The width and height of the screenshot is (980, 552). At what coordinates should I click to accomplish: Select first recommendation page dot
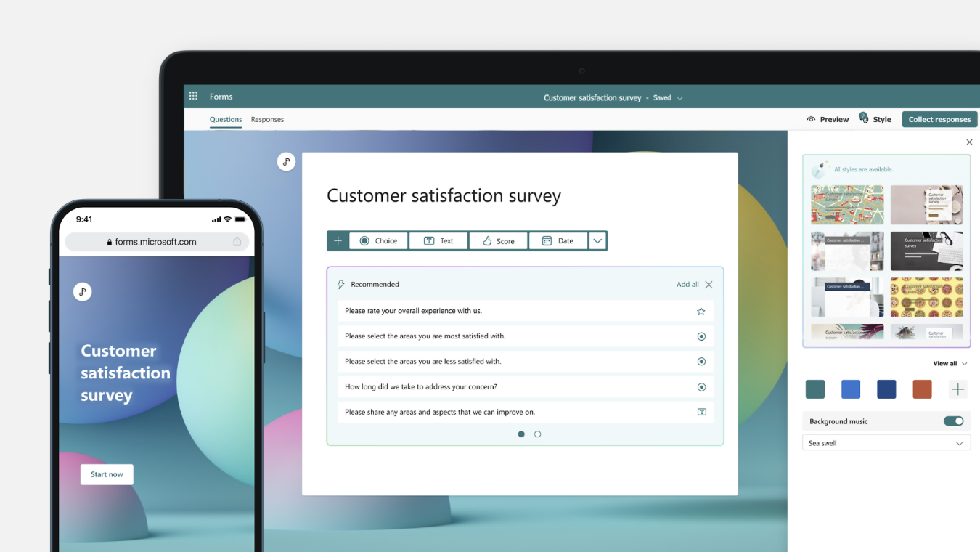click(521, 434)
